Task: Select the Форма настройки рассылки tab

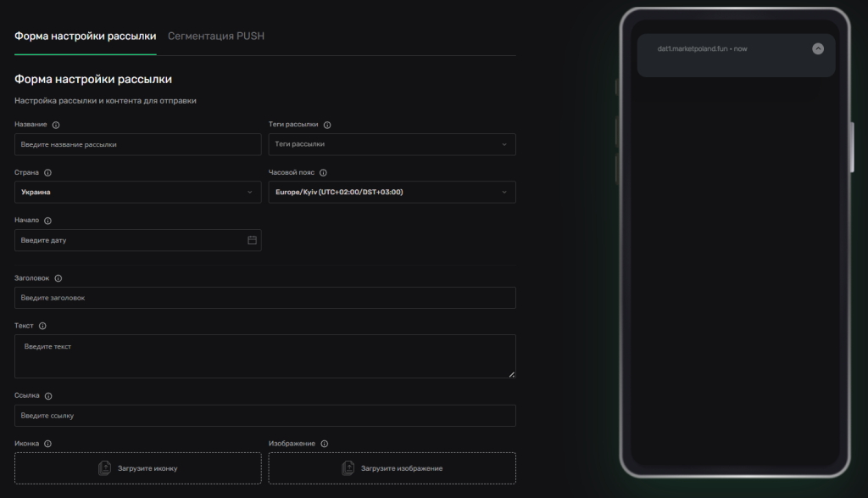Action: pos(85,36)
